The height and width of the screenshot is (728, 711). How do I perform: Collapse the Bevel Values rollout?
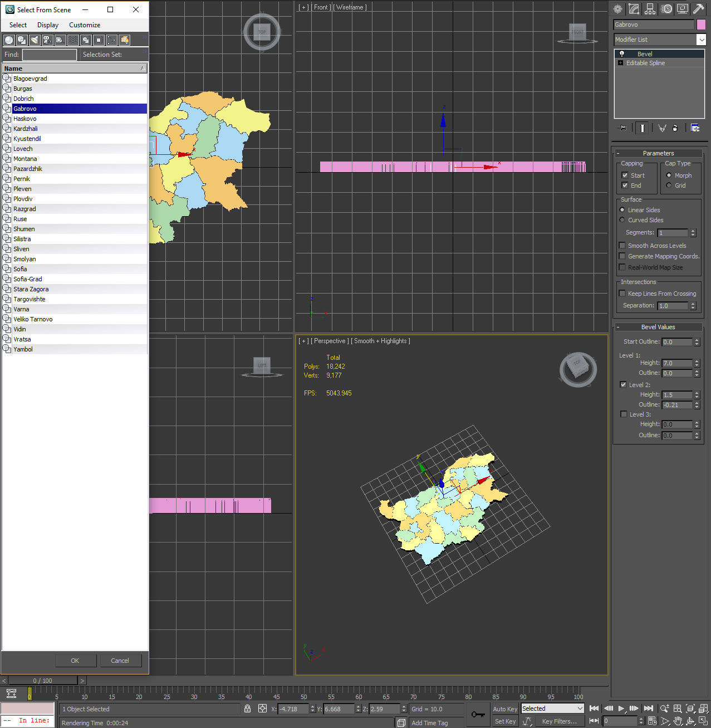658,327
